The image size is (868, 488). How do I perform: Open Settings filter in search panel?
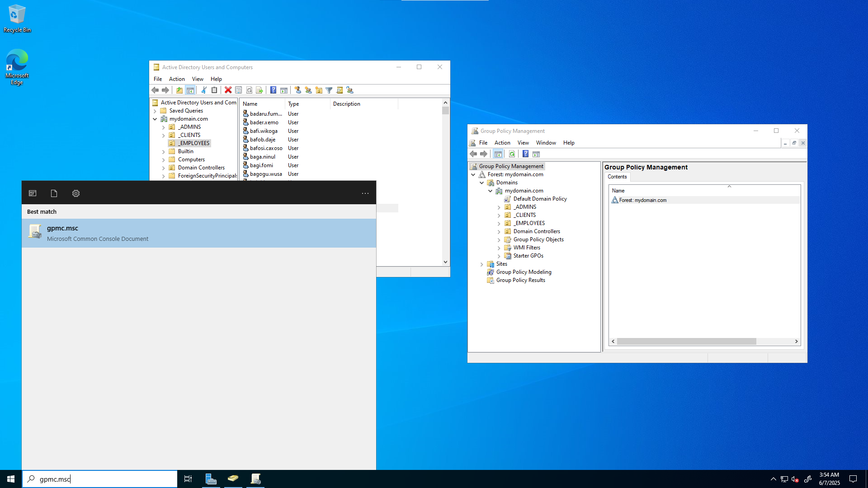(x=76, y=193)
